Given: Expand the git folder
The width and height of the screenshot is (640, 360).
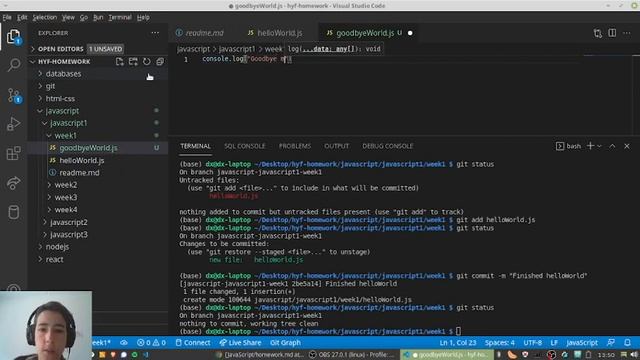Looking at the screenshot, I should (50, 86).
